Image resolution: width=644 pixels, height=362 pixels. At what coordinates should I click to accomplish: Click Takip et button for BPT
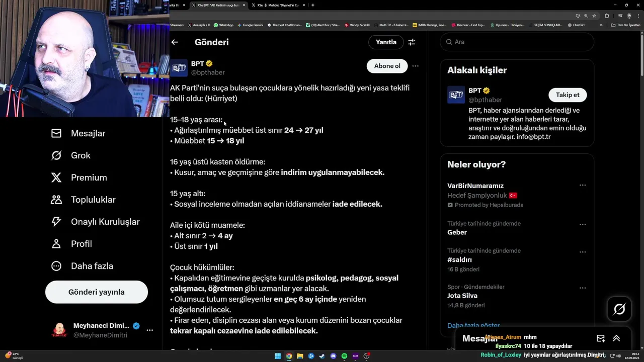(x=568, y=95)
